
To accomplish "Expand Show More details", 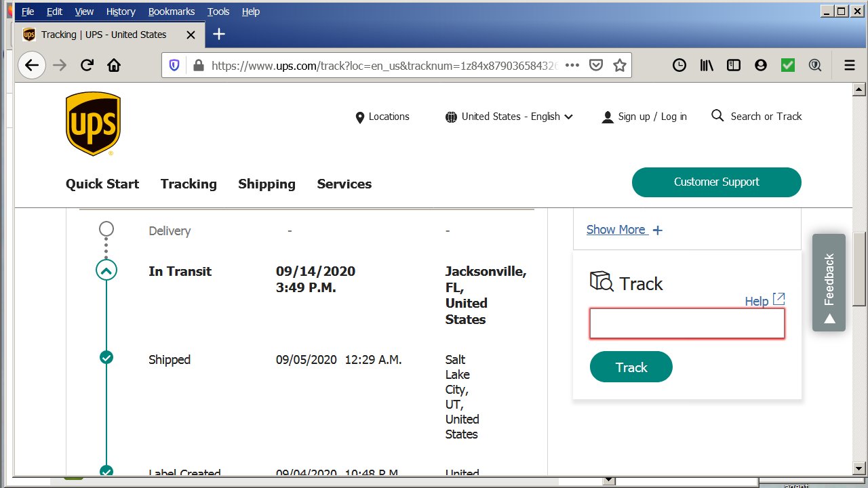I will (x=624, y=230).
